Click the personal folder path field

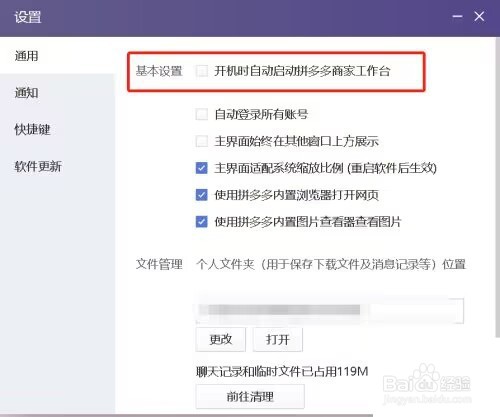coord(330,310)
